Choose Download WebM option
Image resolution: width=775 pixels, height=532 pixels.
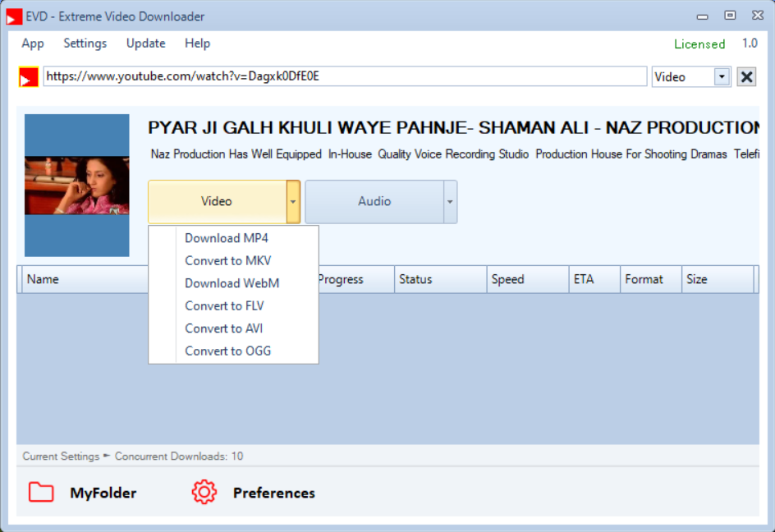click(233, 283)
